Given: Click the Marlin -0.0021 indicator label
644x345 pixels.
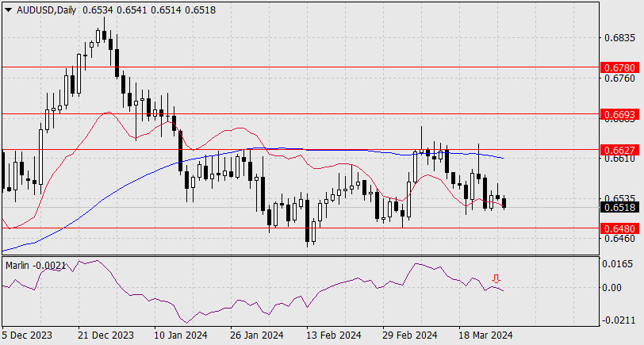Looking at the screenshot, I should point(36,266).
